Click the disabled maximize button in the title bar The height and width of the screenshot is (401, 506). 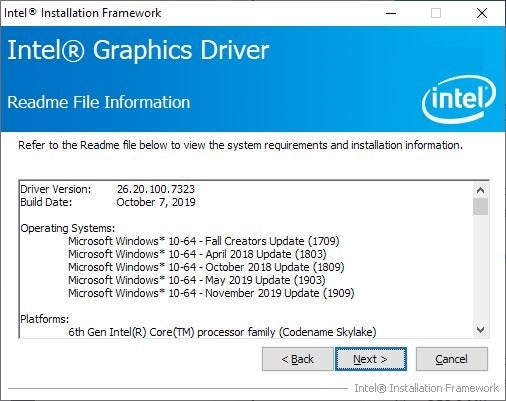coord(436,13)
